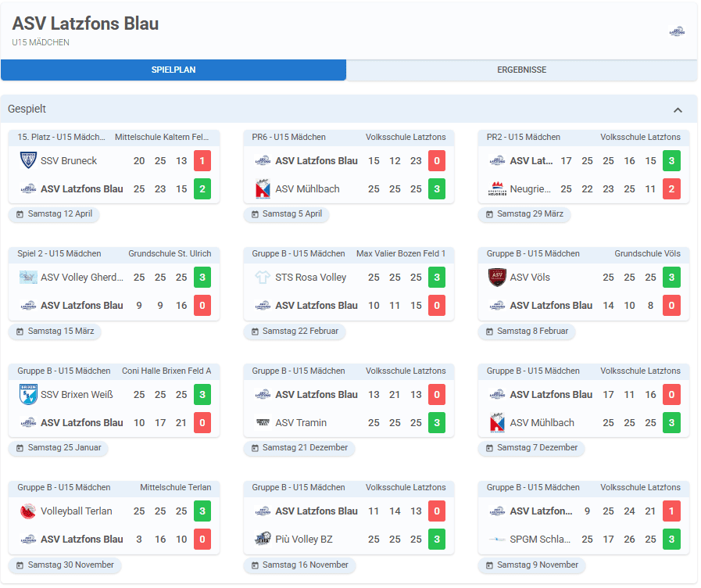Click the Neugries club logo
The width and height of the screenshot is (701, 588).
tap(497, 188)
